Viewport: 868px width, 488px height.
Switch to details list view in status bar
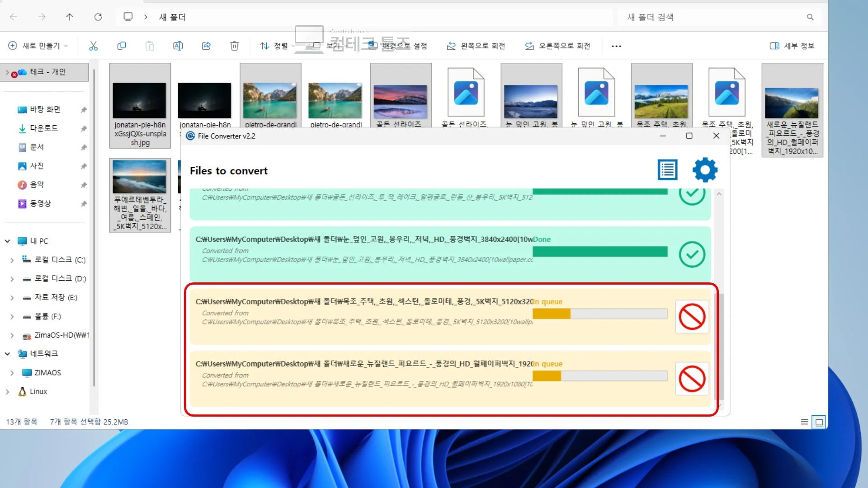click(804, 422)
